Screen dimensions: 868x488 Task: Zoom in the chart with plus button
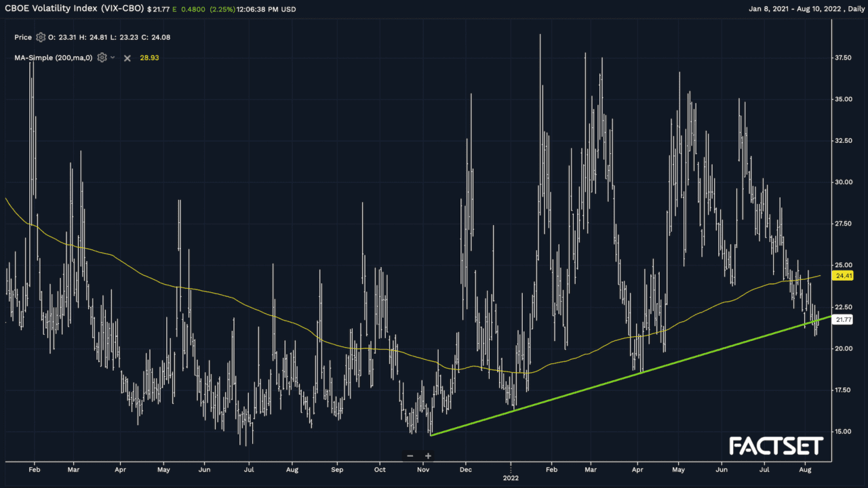pyautogui.click(x=429, y=456)
